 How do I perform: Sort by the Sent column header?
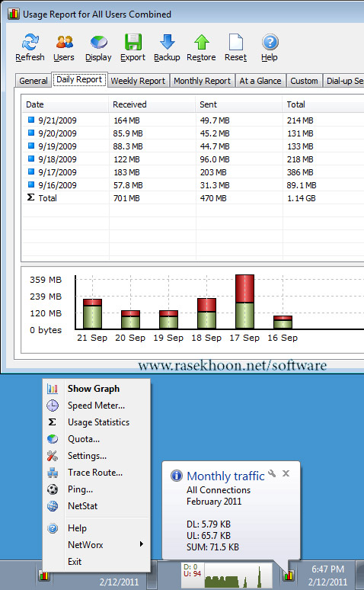(x=239, y=104)
